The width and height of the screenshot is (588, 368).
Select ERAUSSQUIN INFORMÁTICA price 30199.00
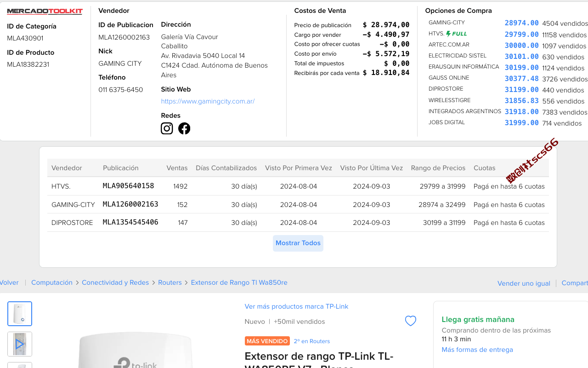tap(521, 68)
